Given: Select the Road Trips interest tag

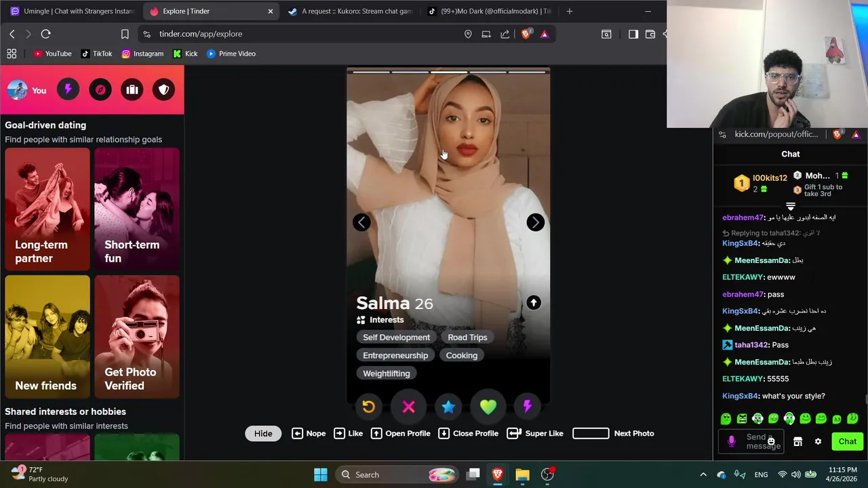Looking at the screenshot, I should point(467,338).
